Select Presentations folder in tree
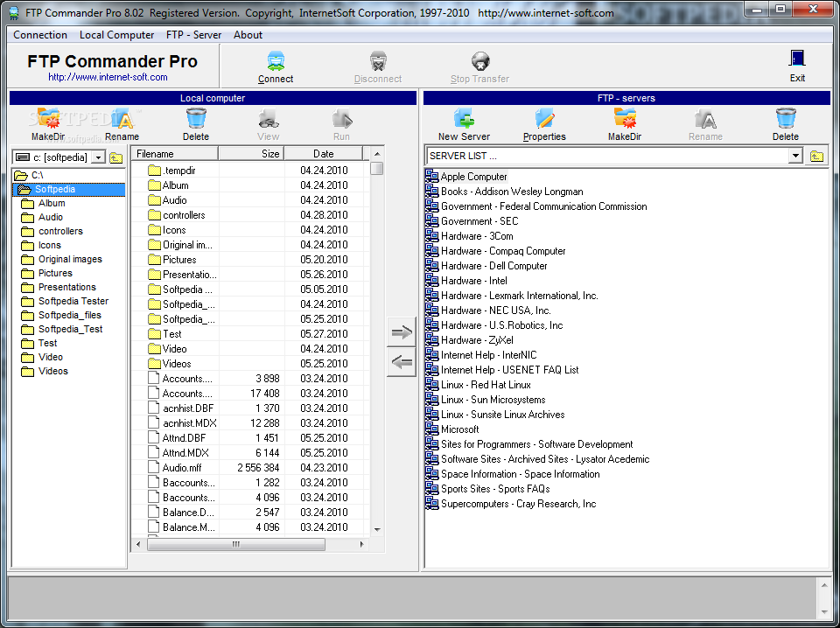 [x=67, y=287]
